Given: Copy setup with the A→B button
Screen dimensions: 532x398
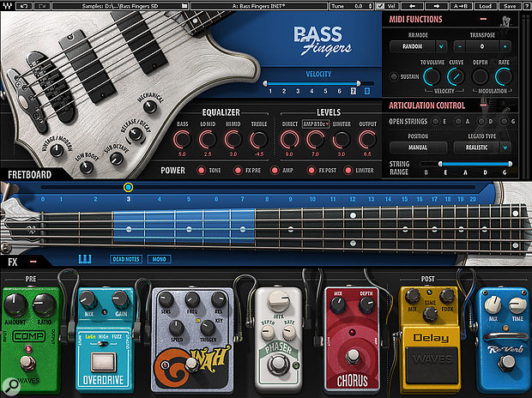Looking at the screenshot, I should tap(461, 6).
